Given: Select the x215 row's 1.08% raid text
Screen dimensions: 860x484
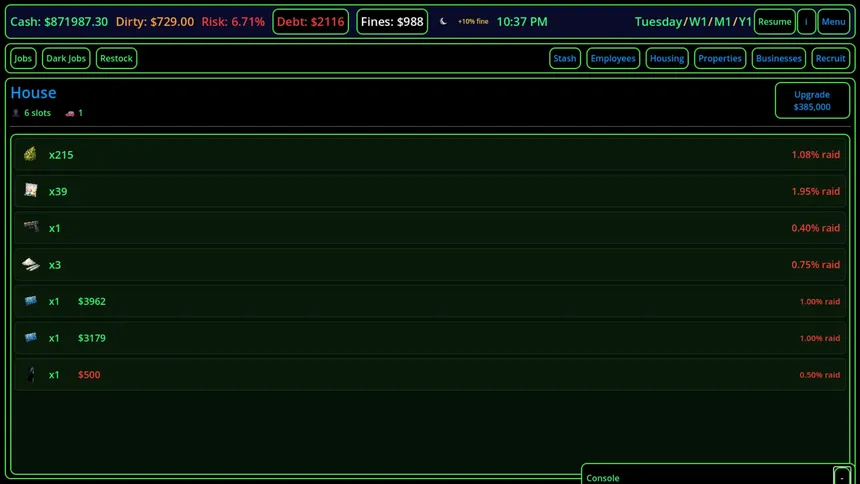Looking at the screenshot, I should [815, 155].
